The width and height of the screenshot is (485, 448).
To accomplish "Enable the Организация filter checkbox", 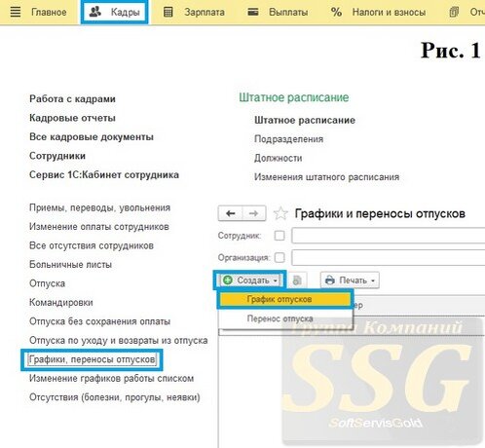I will coord(280,258).
